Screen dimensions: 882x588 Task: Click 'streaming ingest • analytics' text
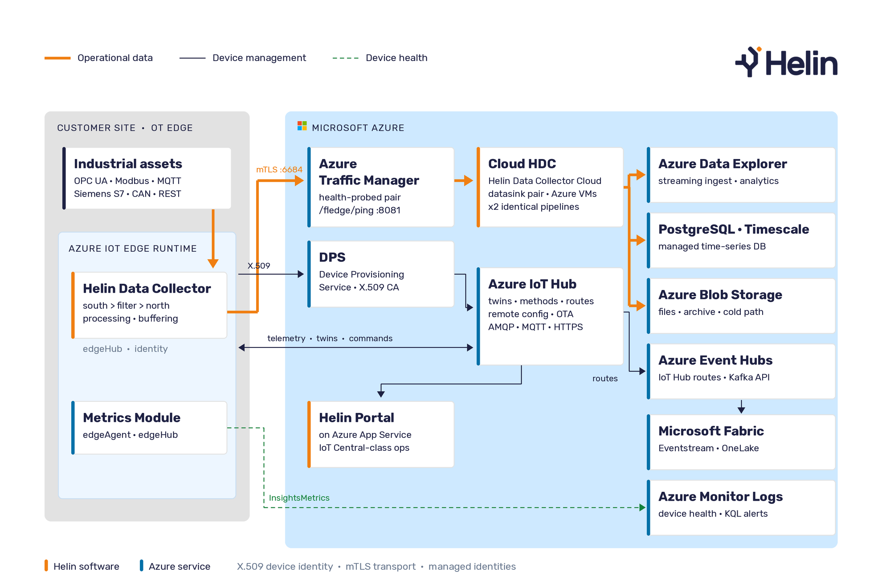coord(719,181)
